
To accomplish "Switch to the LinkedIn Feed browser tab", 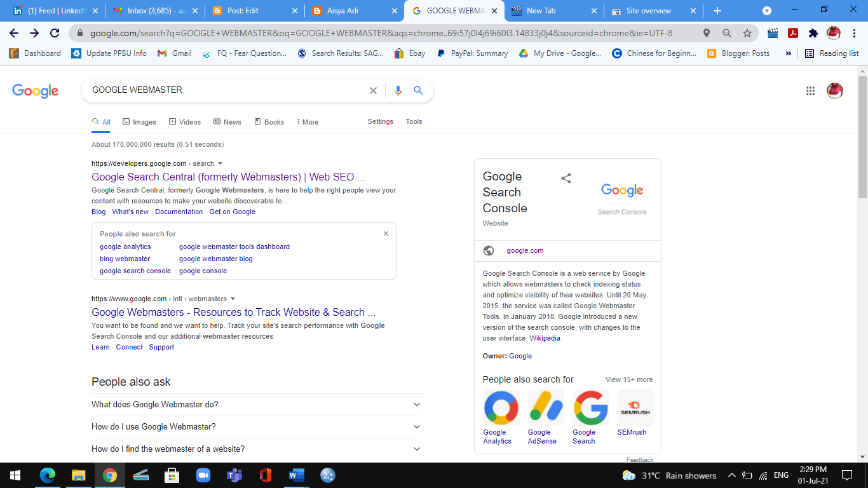I will pos(54,11).
